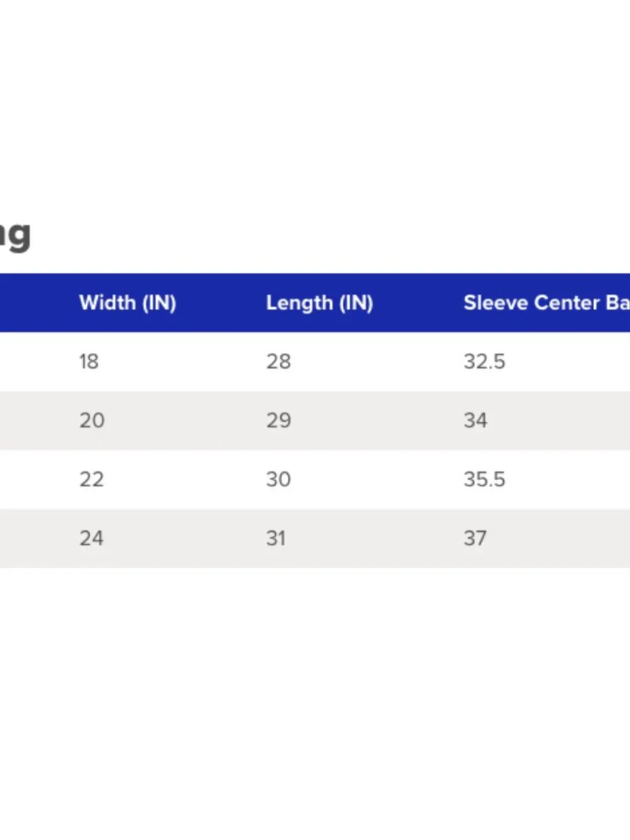Select the length value 28
The width and height of the screenshot is (630, 840).
pos(278,362)
